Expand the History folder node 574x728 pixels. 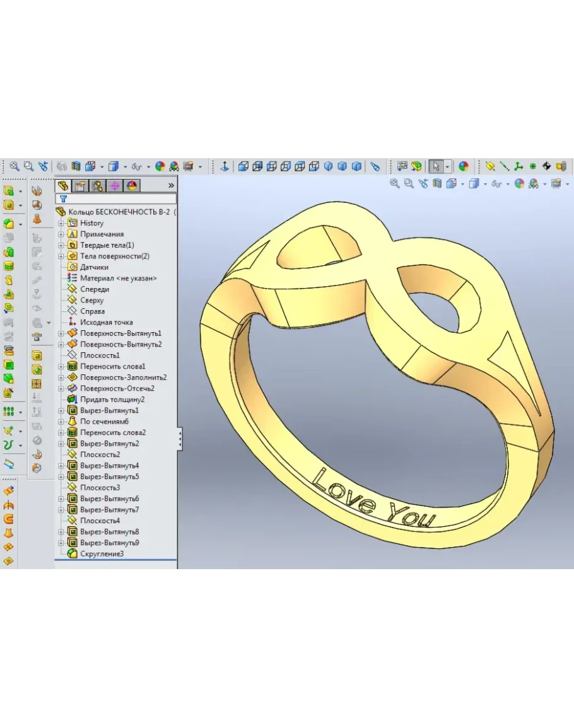(x=61, y=223)
